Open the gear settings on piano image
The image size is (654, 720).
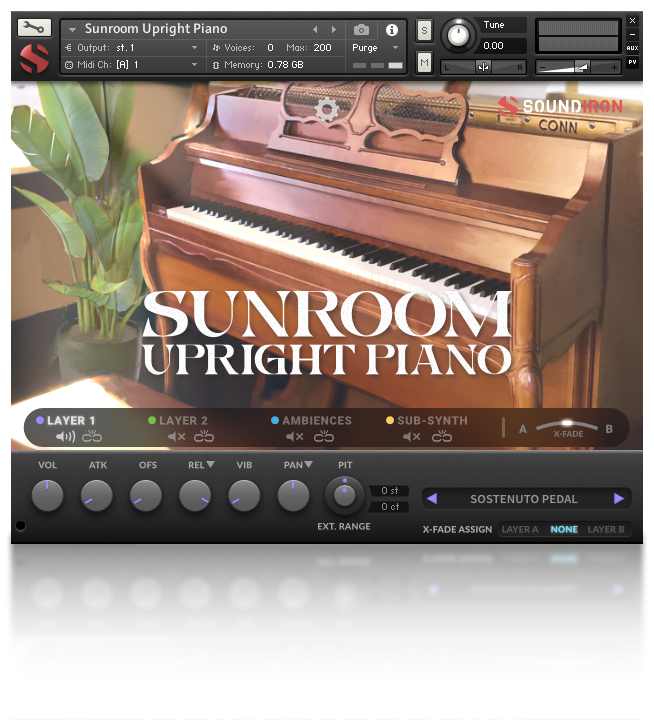click(x=327, y=109)
